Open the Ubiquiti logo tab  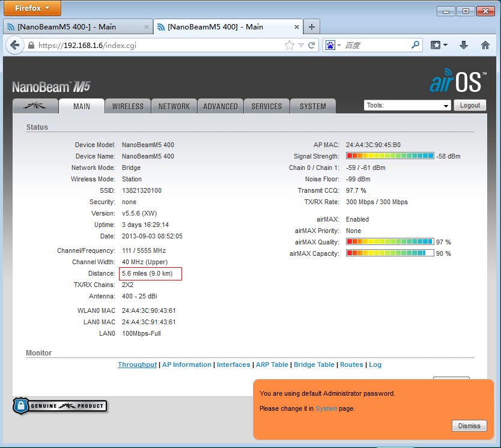tap(35, 106)
